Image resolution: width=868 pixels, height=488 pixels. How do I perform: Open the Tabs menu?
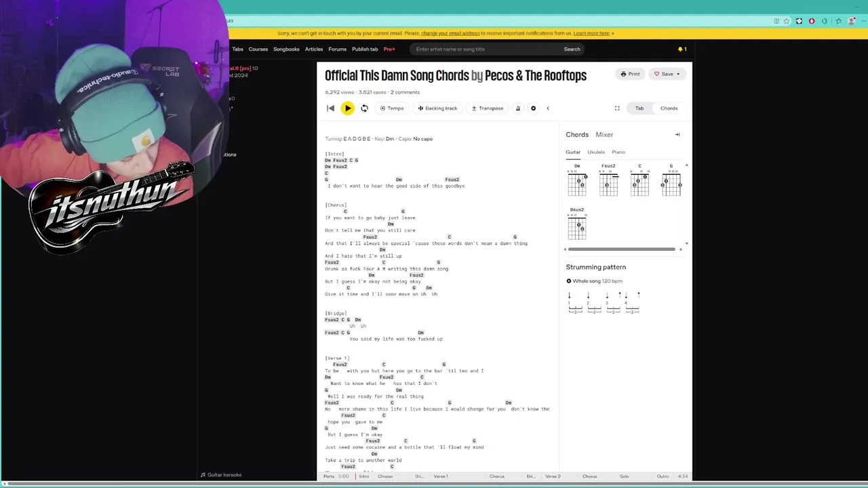pyautogui.click(x=237, y=49)
